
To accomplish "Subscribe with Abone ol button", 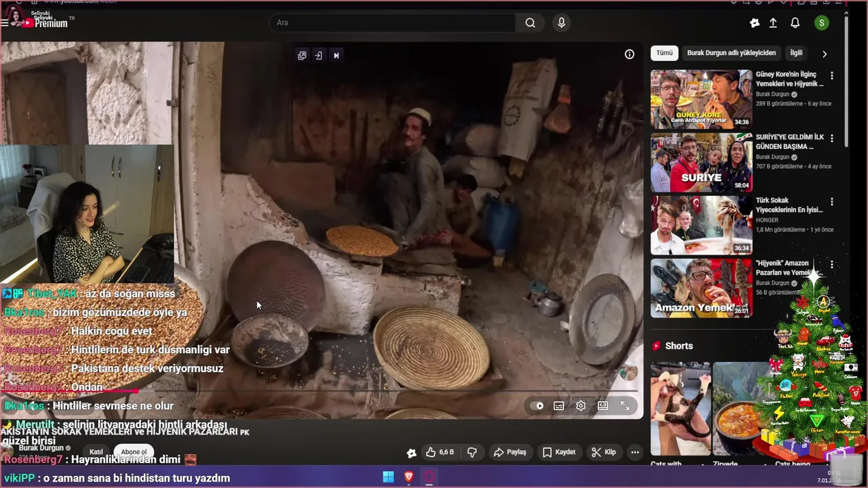I will pyautogui.click(x=134, y=452).
